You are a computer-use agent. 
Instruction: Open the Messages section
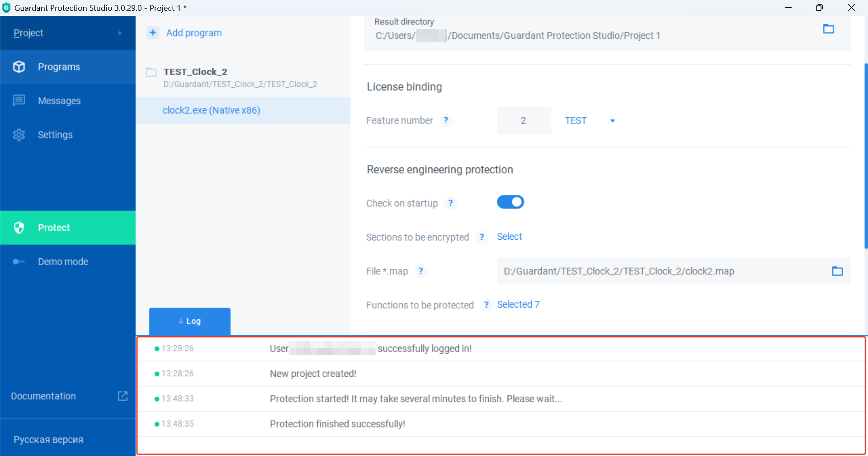(59, 101)
